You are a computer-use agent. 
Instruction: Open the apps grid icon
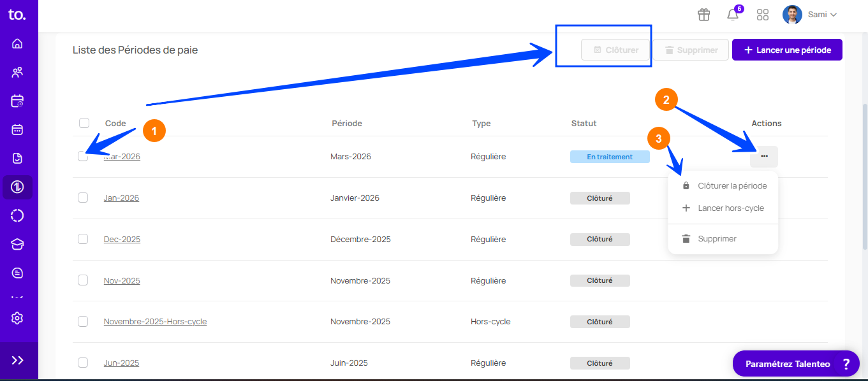pos(762,15)
